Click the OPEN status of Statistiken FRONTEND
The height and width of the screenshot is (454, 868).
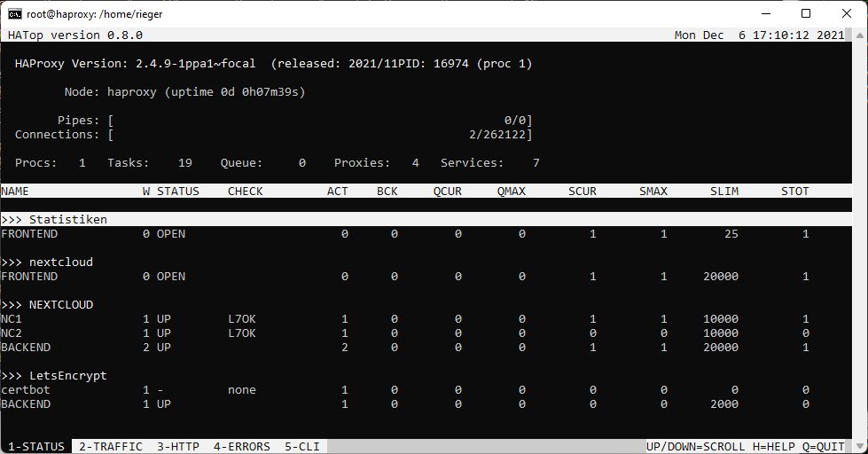point(171,233)
